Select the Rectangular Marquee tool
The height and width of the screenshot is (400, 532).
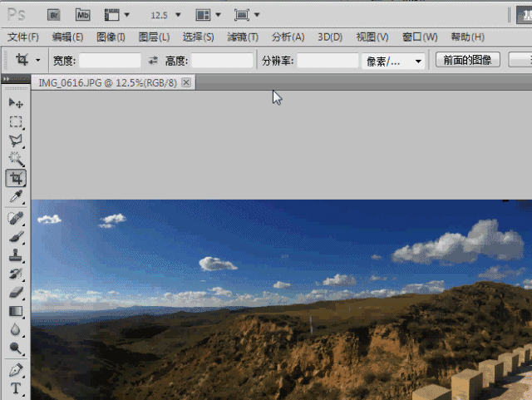(x=16, y=122)
